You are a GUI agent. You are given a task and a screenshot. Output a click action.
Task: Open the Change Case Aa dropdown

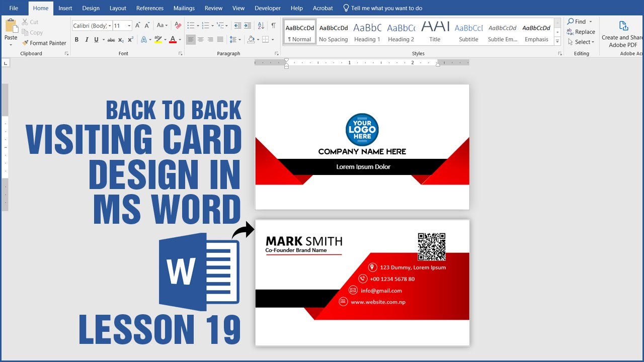coord(162,26)
